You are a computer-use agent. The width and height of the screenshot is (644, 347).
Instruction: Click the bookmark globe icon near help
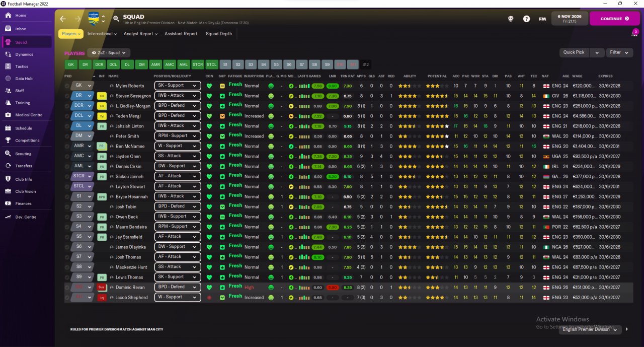coord(511,19)
